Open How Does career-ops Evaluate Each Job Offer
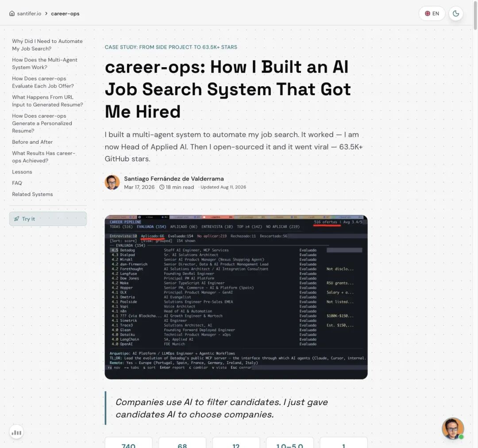 tap(43, 82)
